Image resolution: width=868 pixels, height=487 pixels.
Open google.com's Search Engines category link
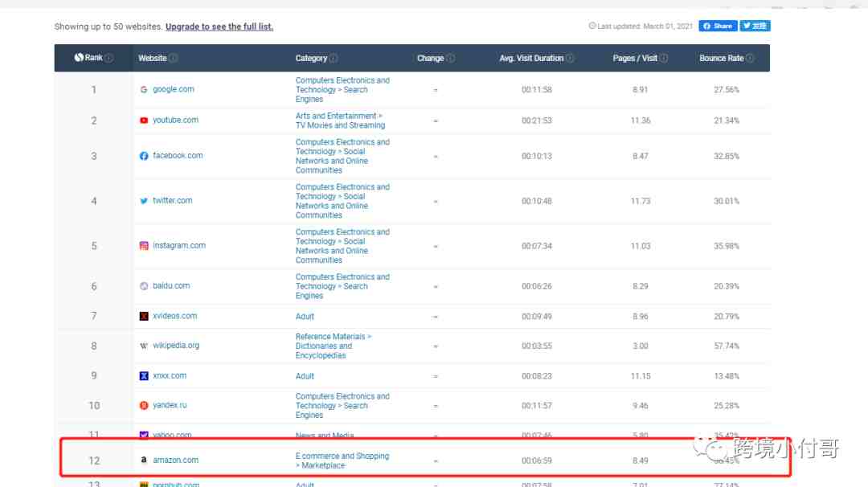[342, 90]
